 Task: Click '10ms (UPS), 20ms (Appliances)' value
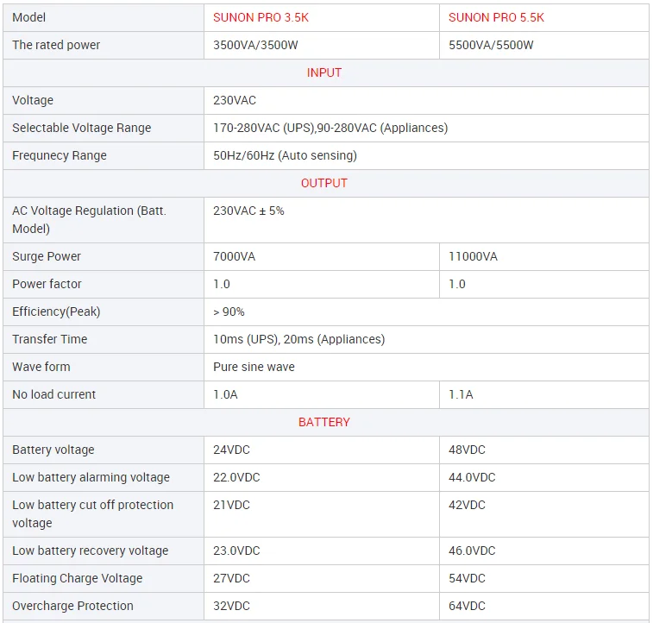click(x=298, y=339)
